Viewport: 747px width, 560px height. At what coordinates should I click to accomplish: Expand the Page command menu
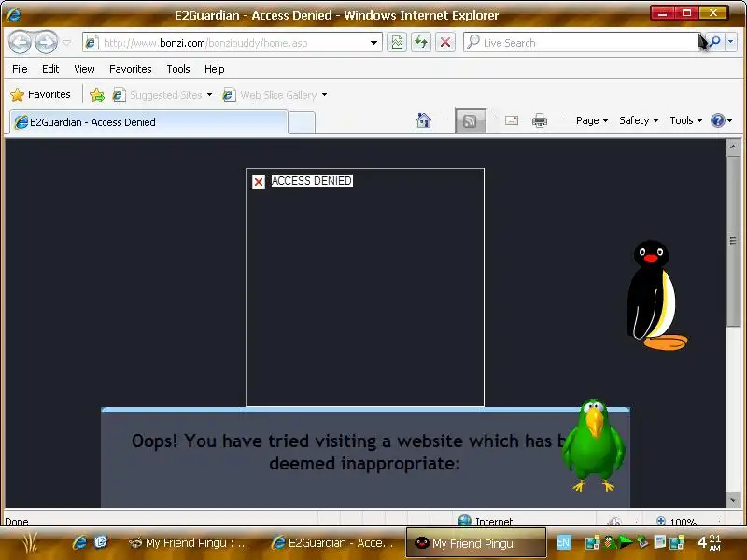[592, 120]
